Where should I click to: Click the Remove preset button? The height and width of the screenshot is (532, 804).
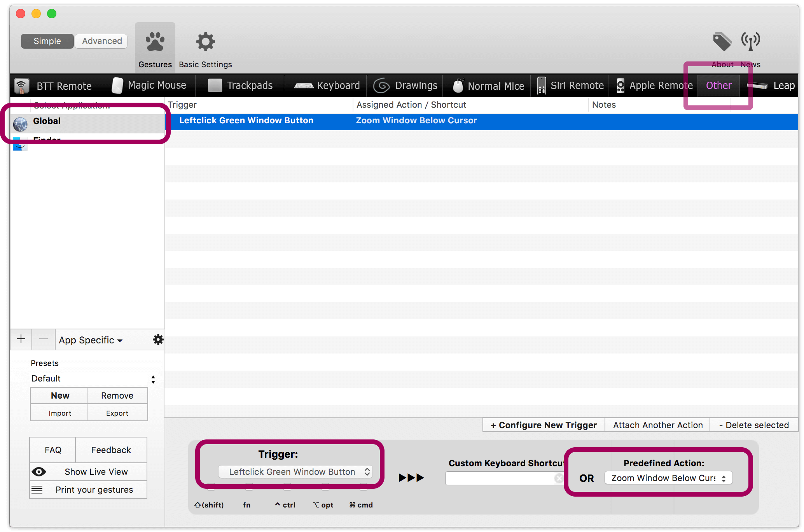(117, 395)
